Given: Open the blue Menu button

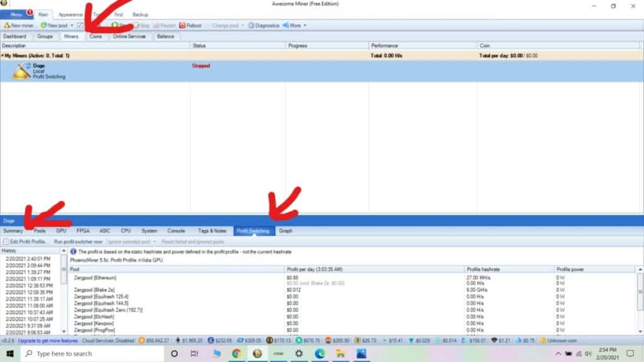Looking at the screenshot, I should coord(16,14).
